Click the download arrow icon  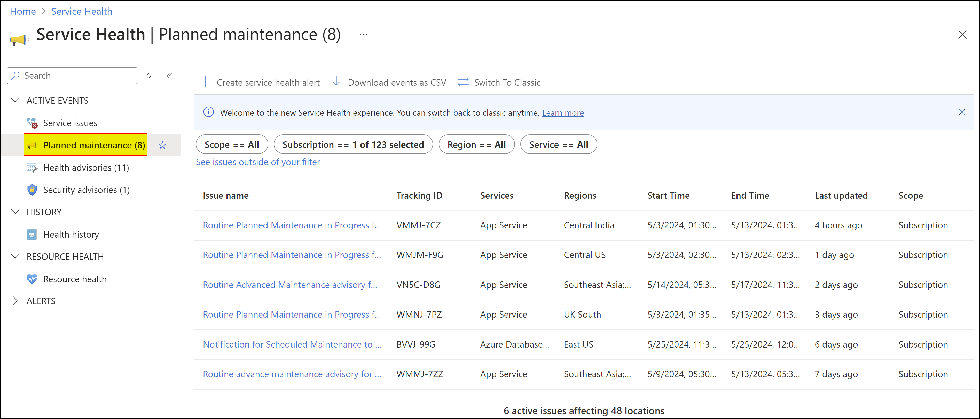(336, 83)
